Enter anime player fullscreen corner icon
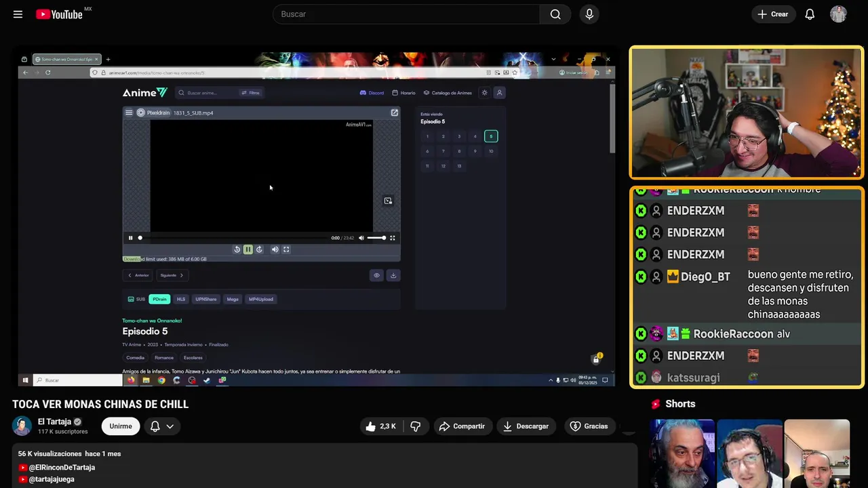 point(392,238)
